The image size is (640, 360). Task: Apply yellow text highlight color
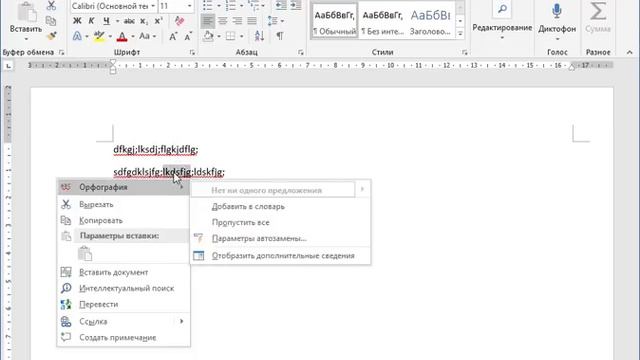pyautogui.click(x=99, y=36)
